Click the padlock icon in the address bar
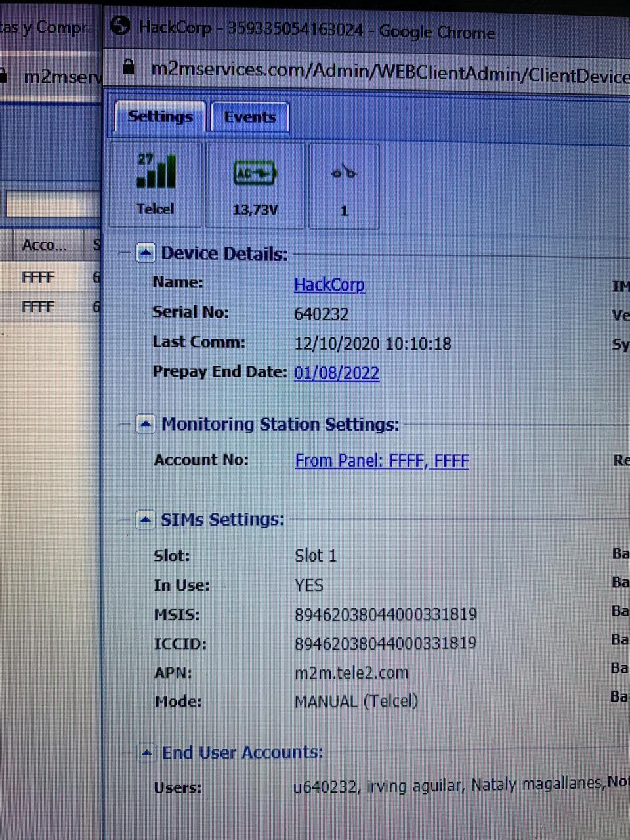The height and width of the screenshot is (840, 630). [x=129, y=68]
